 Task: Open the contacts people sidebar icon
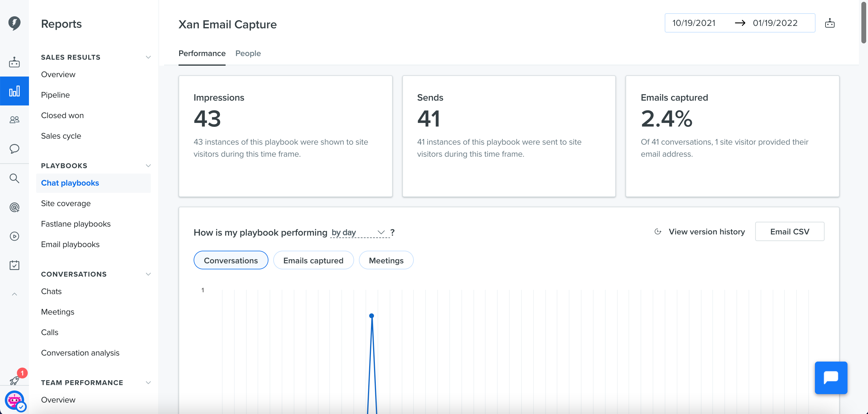(x=14, y=120)
